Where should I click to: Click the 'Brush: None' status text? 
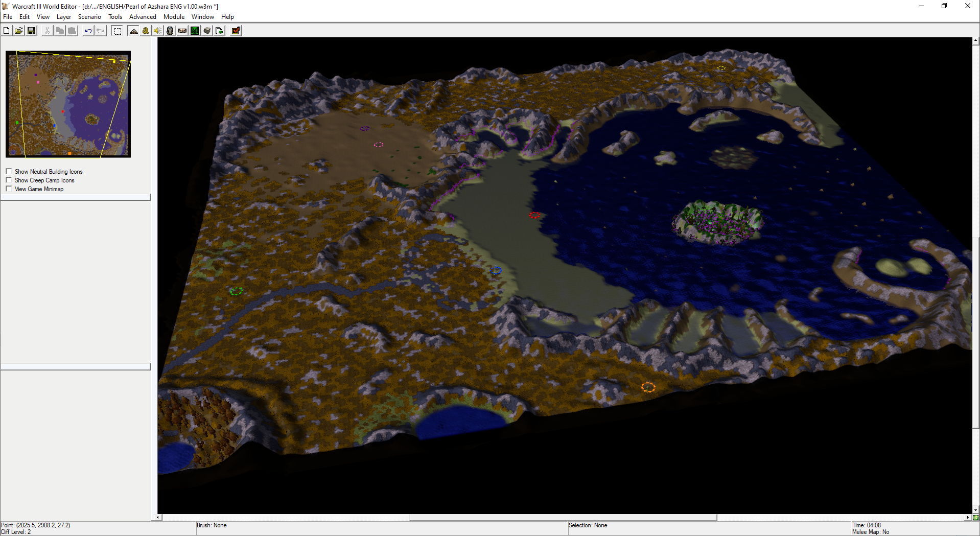click(x=212, y=525)
